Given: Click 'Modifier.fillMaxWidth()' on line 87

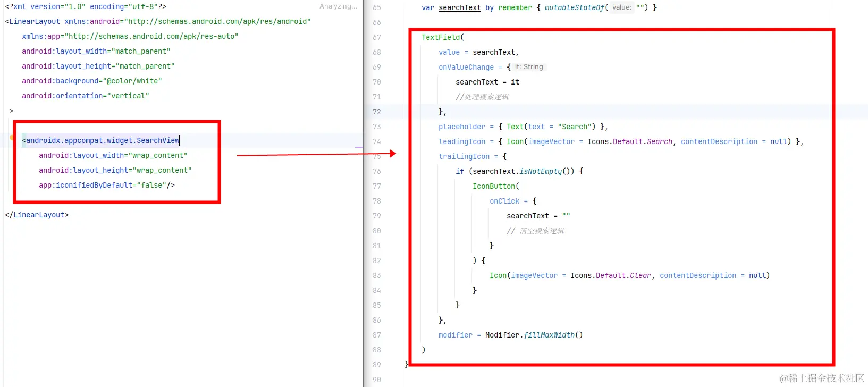Looking at the screenshot, I should tap(534, 335).
